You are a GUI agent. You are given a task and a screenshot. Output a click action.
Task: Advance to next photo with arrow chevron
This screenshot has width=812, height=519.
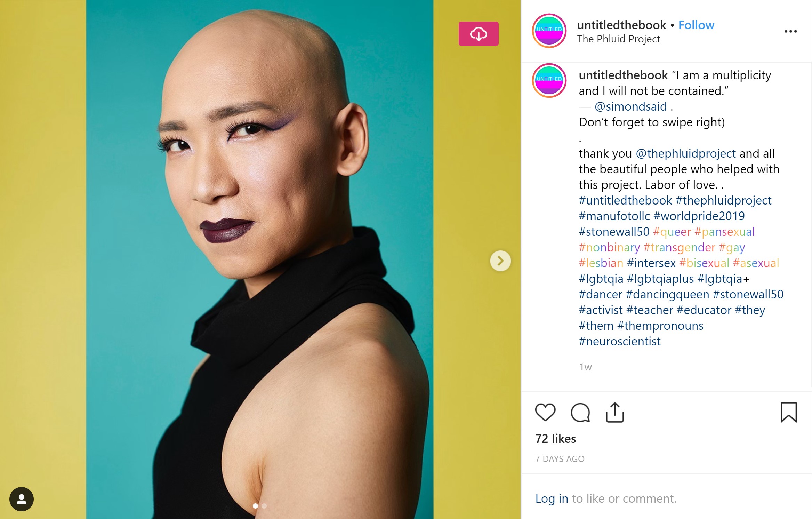point(500,261)
